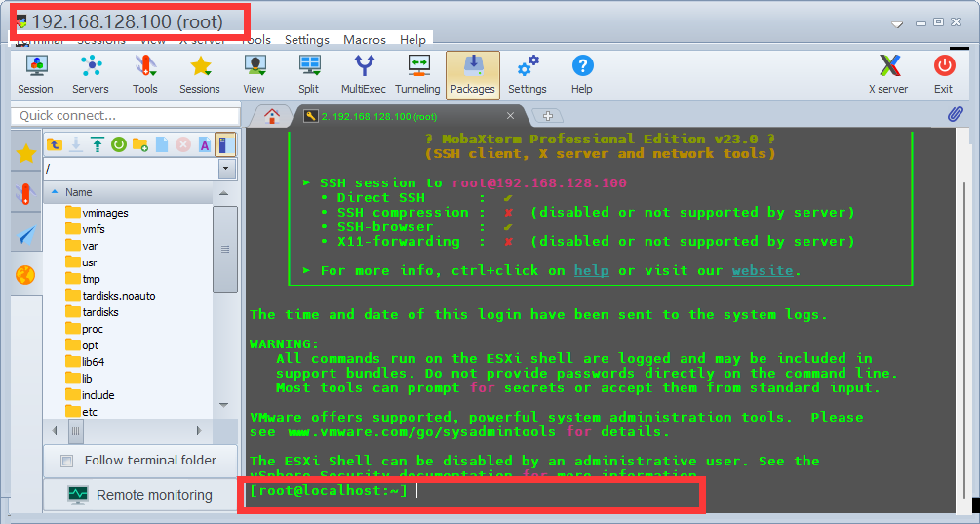Select the Split terminal icon

(309, 74)
